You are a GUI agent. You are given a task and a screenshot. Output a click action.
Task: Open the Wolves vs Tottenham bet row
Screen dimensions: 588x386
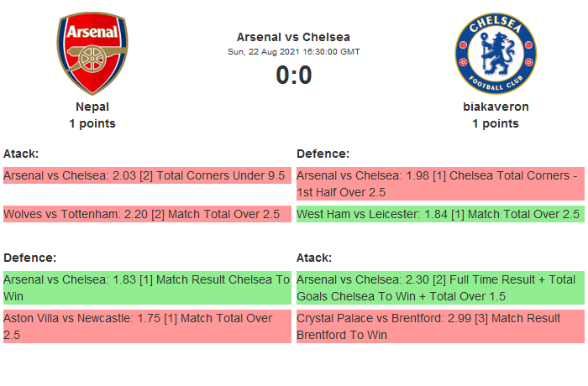pos(146,214)
